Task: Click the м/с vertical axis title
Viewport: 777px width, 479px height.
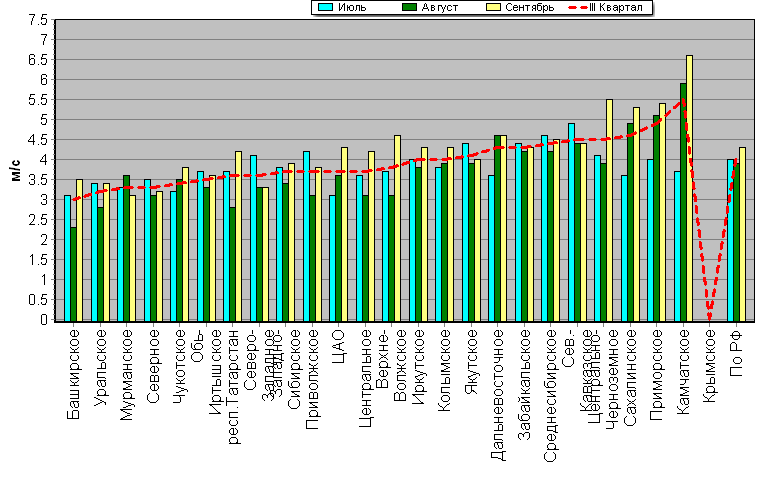Action: click(x=16, y=170)
